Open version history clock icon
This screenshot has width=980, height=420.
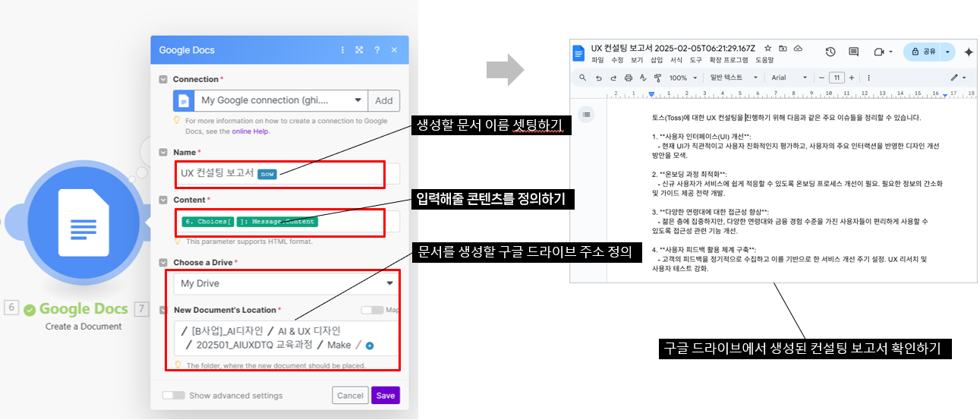point(830,52)
